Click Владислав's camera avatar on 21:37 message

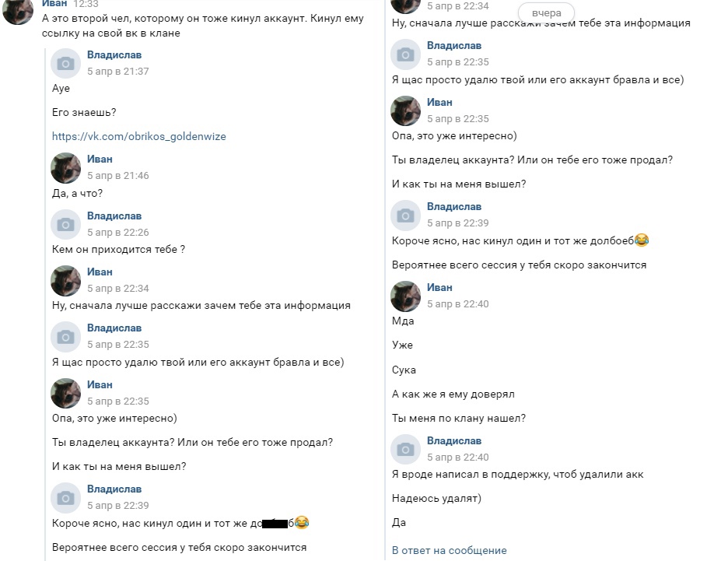[x=65, y=63]
